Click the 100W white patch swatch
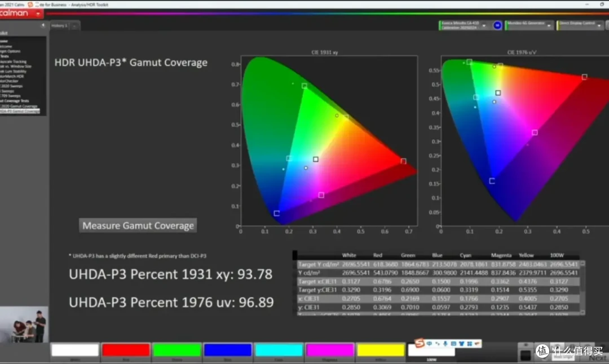This screenshot has width=609, height=364. coord(431,351)
